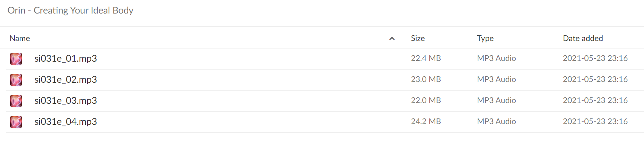Open the file si031e_01.mp3
Viewport: 644px width, 144px height.
66,59
